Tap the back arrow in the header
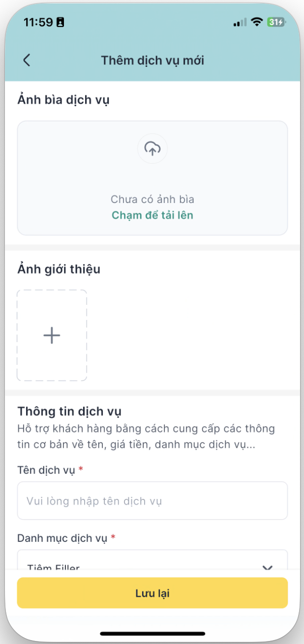 (x=27, y=60)
